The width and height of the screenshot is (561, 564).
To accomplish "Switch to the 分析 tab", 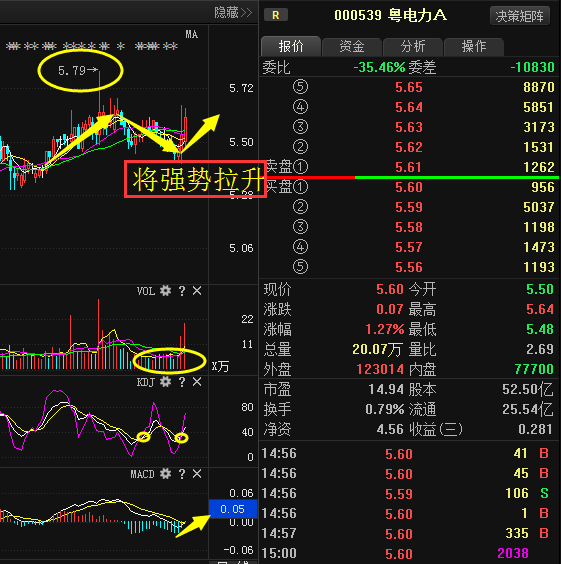I will (x=413, y=47).
